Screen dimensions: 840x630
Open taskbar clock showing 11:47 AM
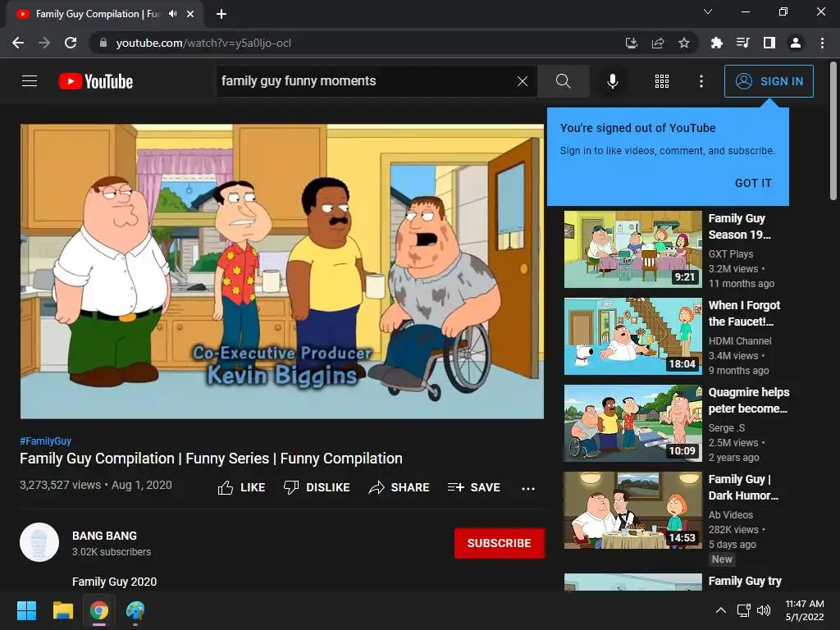[x=805, y=610]
